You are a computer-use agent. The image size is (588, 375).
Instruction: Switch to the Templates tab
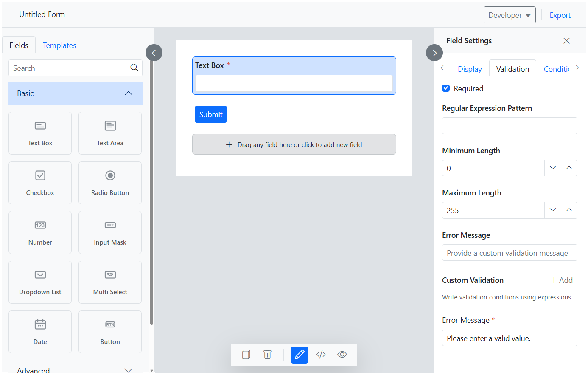coord(59,45)
